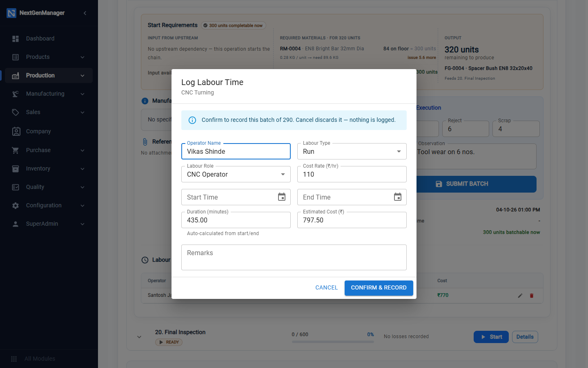Click the Duration (minutes) field
588x368 pixels.
click(x=236, y=220)
